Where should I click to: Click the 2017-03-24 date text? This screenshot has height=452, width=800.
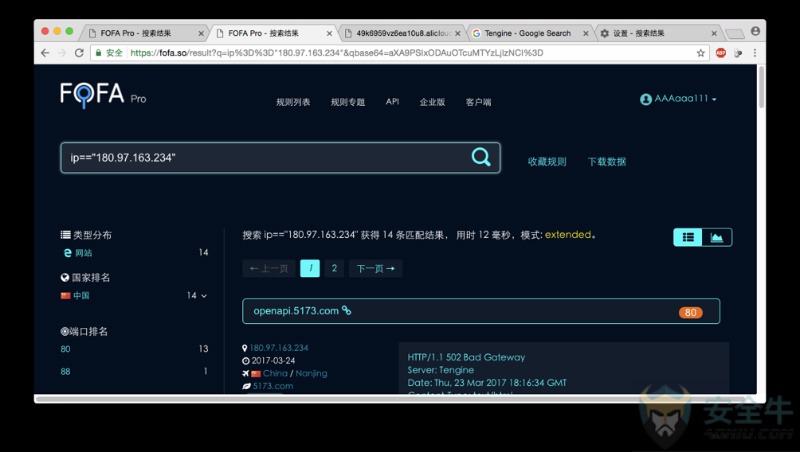point(273,360)
